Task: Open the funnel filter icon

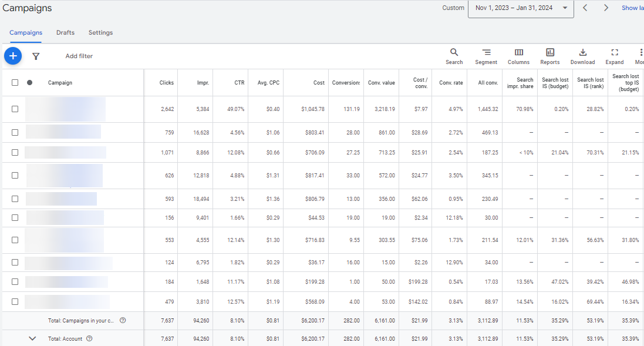Action: click(x=36, y=56)
